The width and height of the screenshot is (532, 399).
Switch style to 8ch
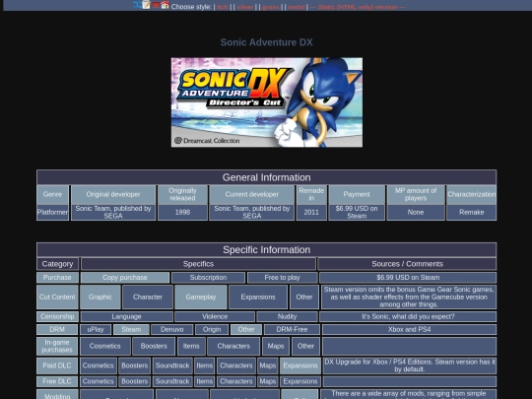pyautogui.click(x=223, y=7)
